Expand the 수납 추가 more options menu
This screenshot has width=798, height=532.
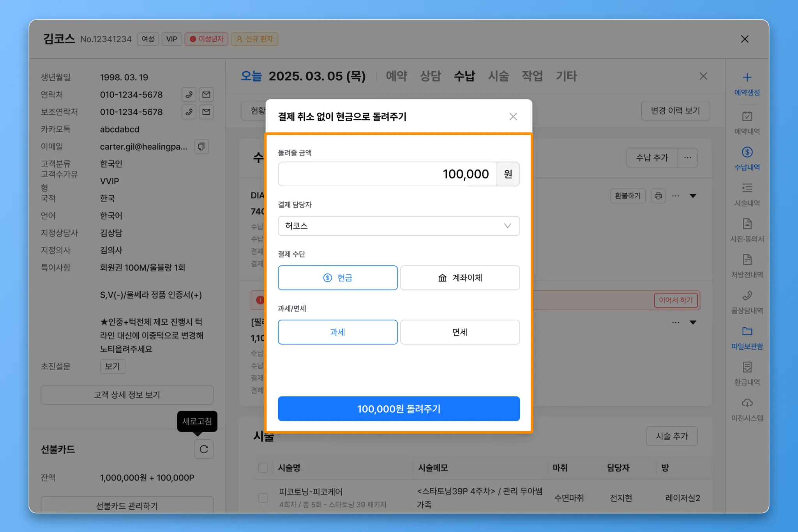[687, 157]
